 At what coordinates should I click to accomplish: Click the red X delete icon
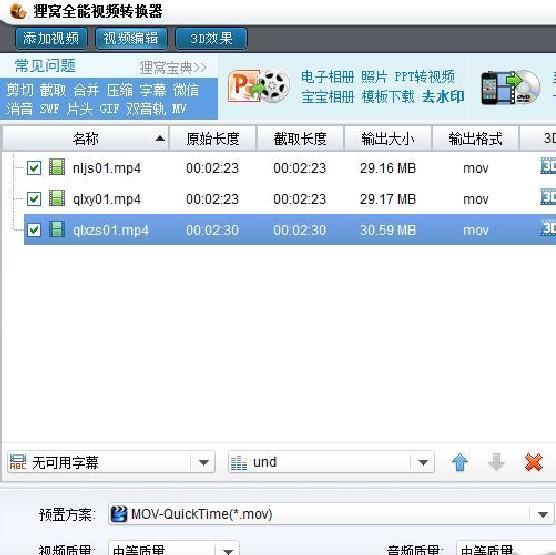pyautogui.click(x=533, y=462)
